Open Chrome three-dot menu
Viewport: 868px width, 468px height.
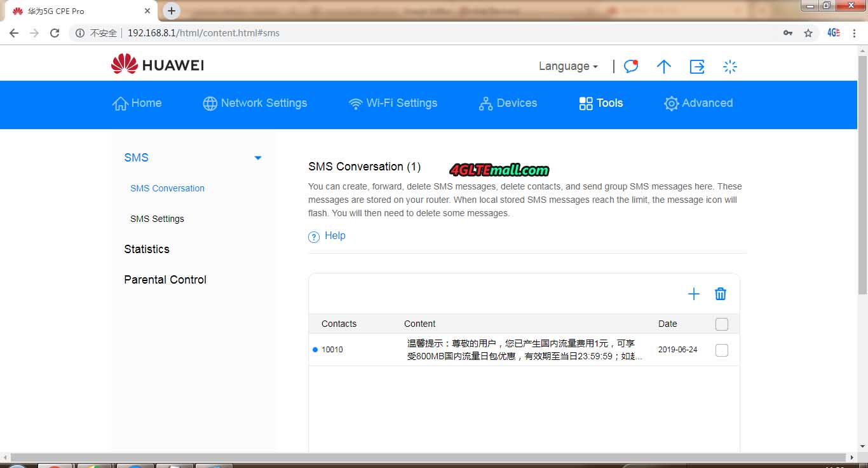coord(855,33)
